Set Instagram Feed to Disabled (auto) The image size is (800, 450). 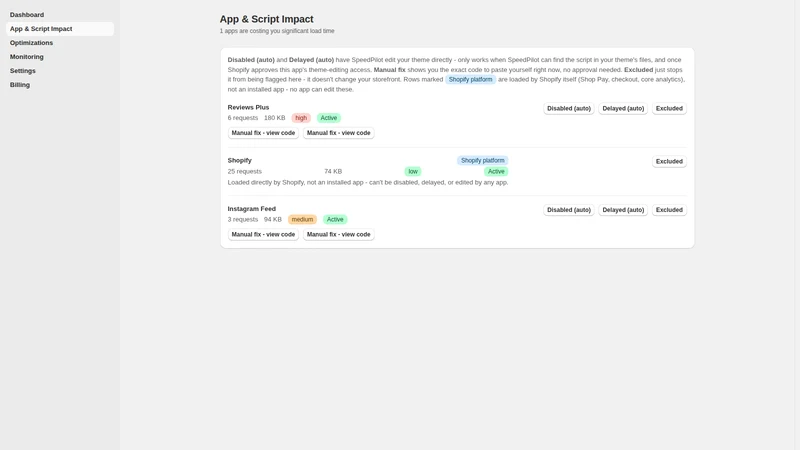click(x=569, y=210)
